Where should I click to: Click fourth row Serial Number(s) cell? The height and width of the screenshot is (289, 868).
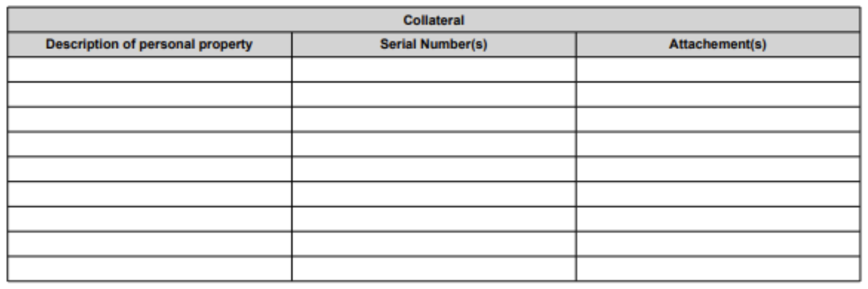coord(433,144)
